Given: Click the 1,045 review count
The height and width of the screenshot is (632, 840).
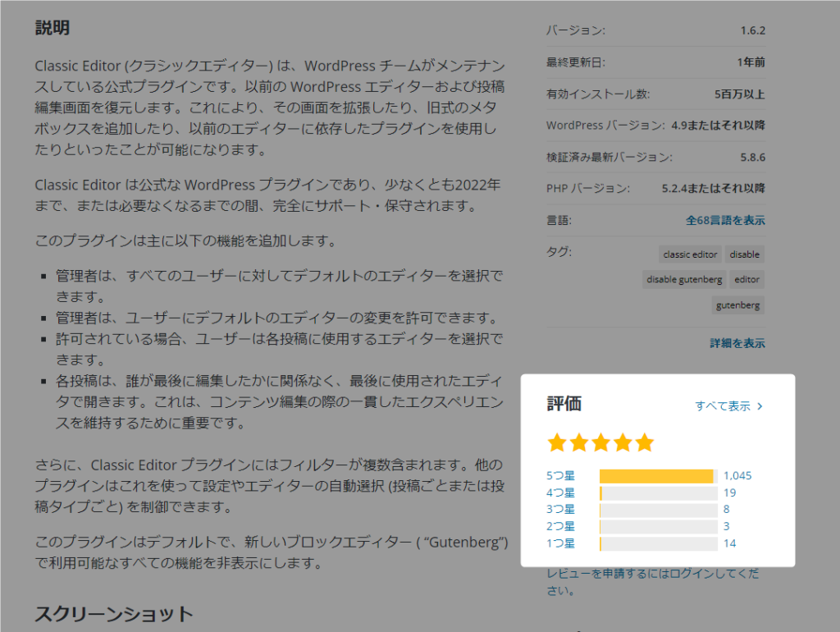Looking at the screenshot, I should 737,476.
